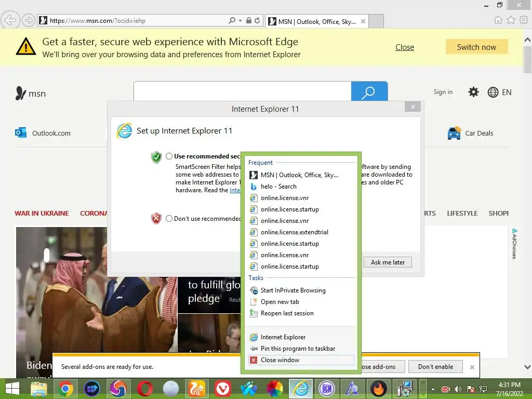Open LIFESTYLE news category
The width and height of the screenshot is (532, 399).
462,214
